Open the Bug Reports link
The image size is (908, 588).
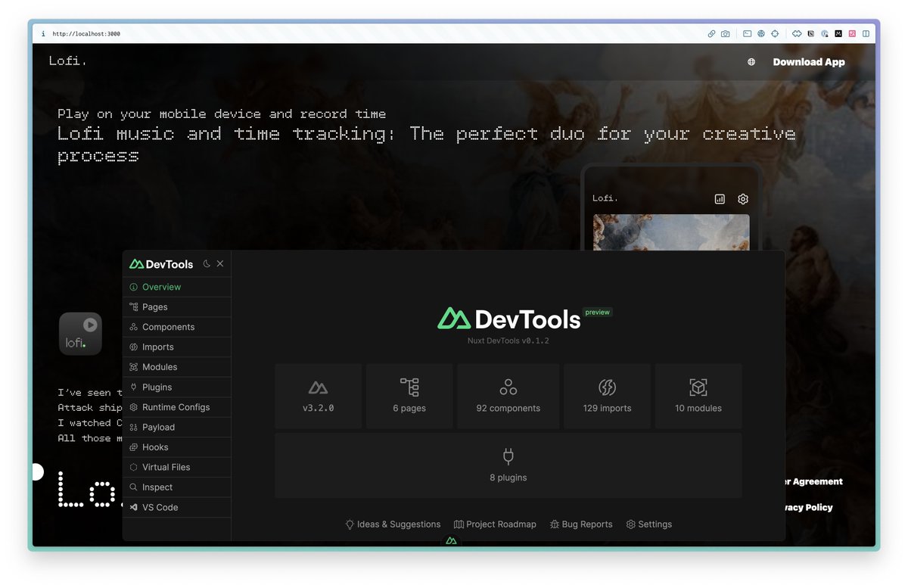581,524
